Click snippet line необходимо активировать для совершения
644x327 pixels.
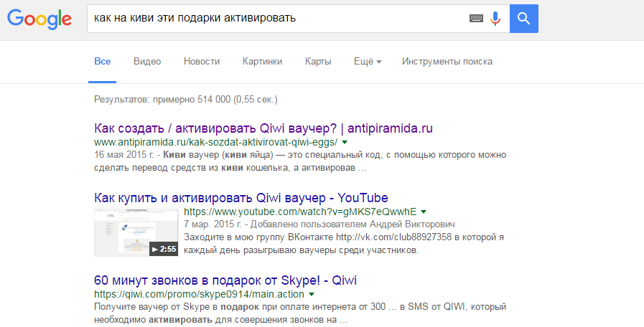(221, 320)
